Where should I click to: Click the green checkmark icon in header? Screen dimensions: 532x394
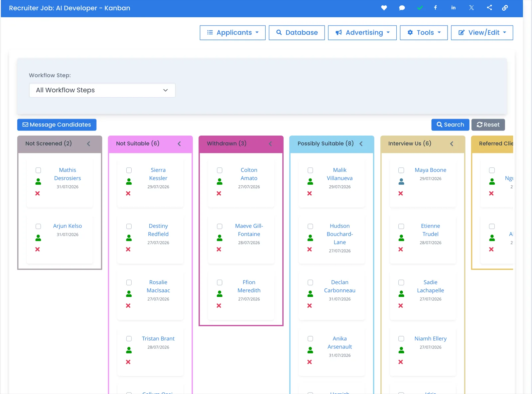tap(420, 8)
